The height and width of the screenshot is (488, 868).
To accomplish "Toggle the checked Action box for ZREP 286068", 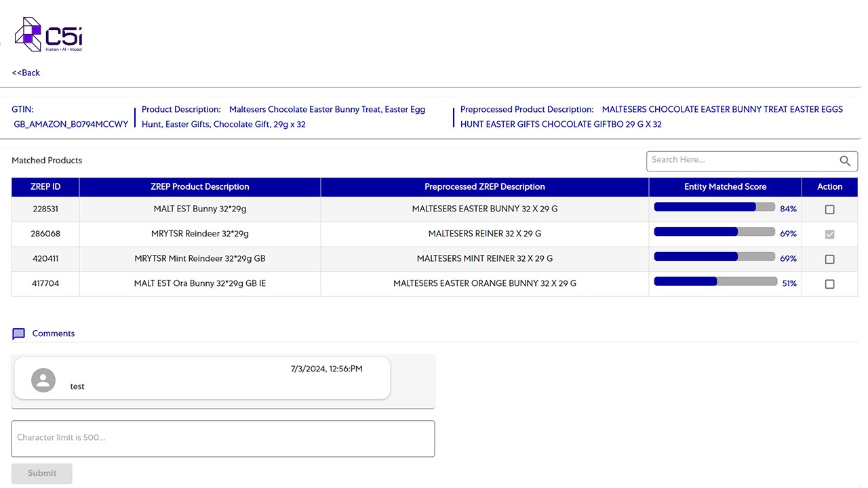I will tap(829, 234).
